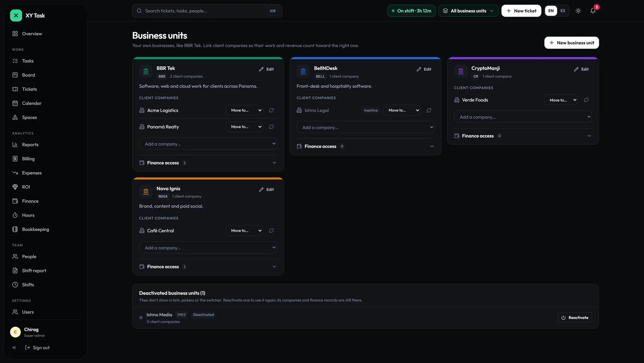This screenshot has width=644, height=363.
Task: Select the EN language option
Action: click(x=551, y=11)
